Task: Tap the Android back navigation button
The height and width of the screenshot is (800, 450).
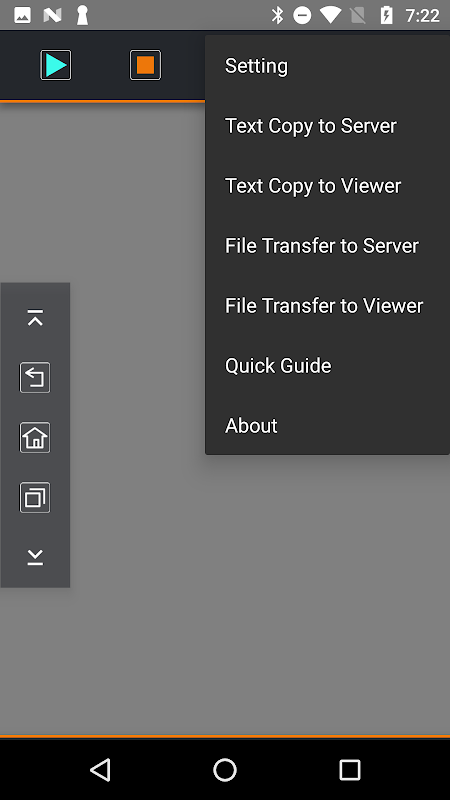Action: [101, 769]
